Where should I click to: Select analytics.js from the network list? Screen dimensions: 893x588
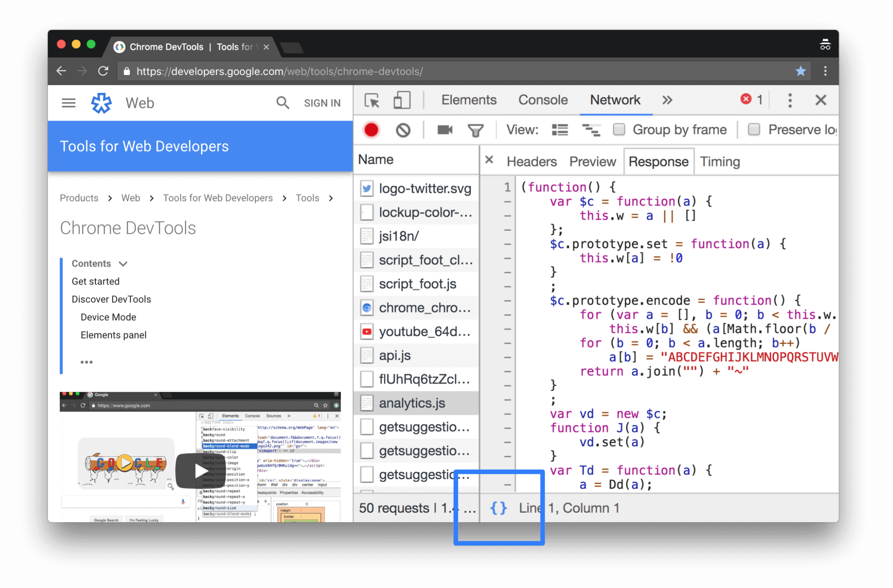click(x=410, y=403)
